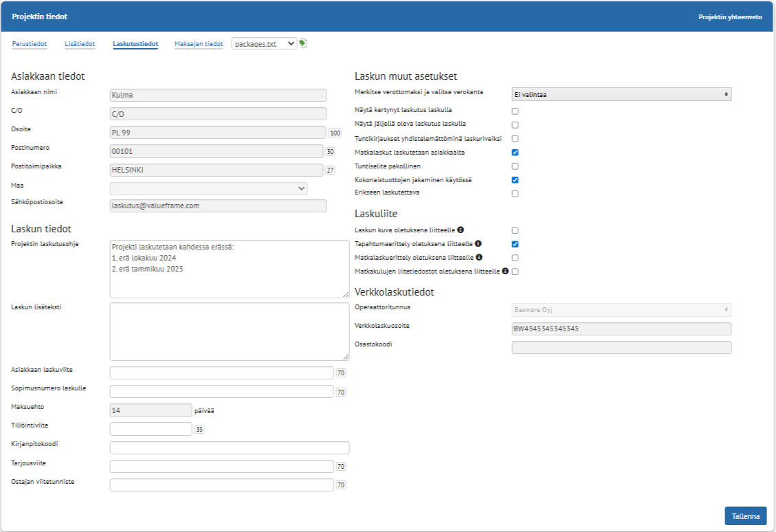Click the Laskun muut asetukset heading
This screenshot has height=532, width=776.
pos(406,76)
